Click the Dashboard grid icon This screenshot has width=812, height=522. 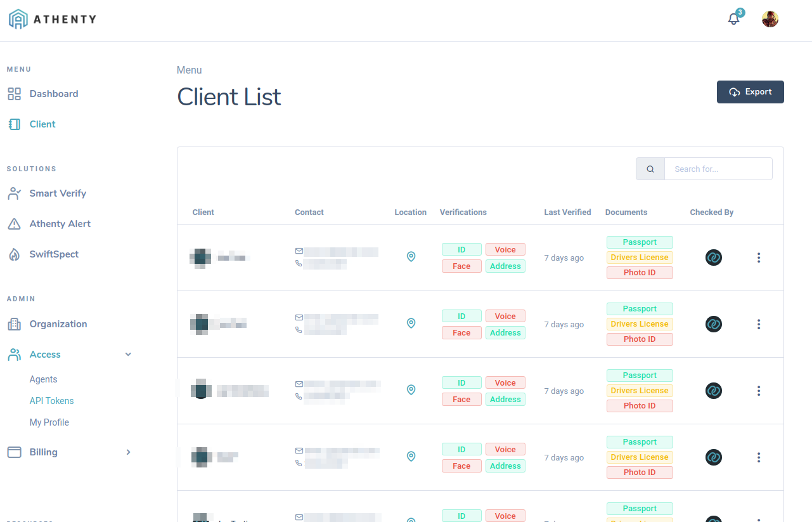pyautogui.click(x=14, y=93)
